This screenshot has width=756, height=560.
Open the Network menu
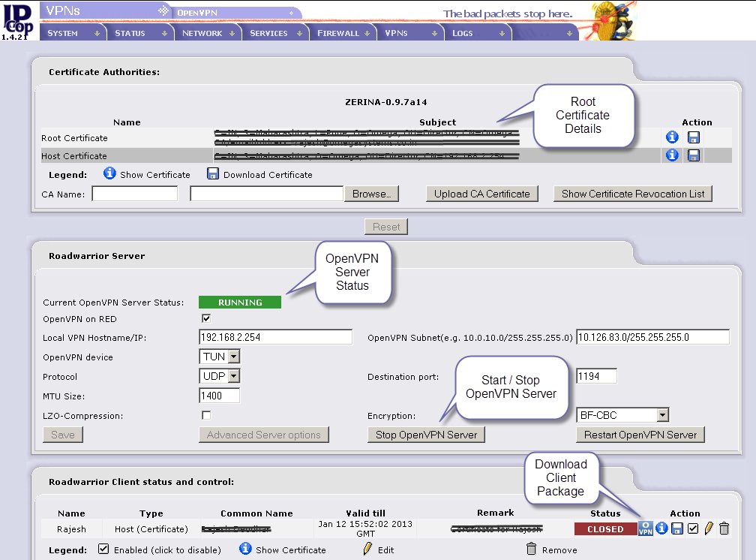point(208,33)
